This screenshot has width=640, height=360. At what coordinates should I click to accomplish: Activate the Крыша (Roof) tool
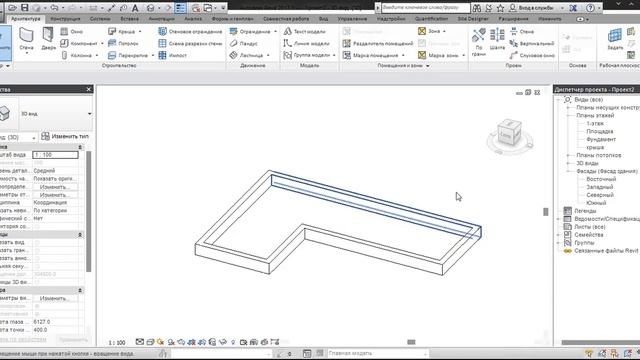[x=122, y=31]
